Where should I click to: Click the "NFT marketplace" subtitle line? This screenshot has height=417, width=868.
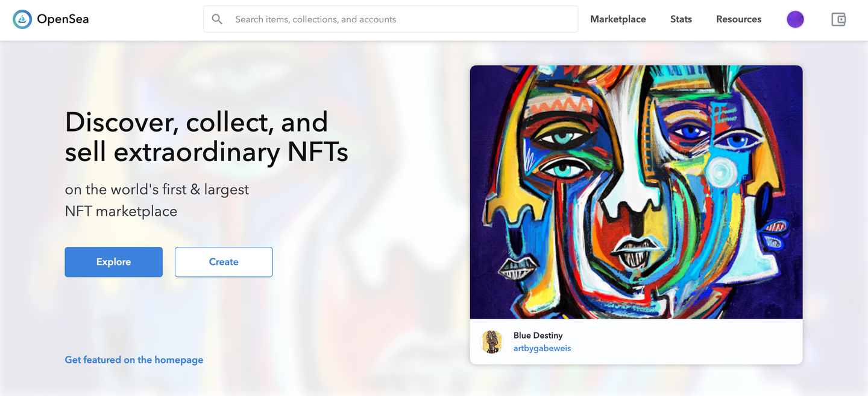(x=121, y=211)
